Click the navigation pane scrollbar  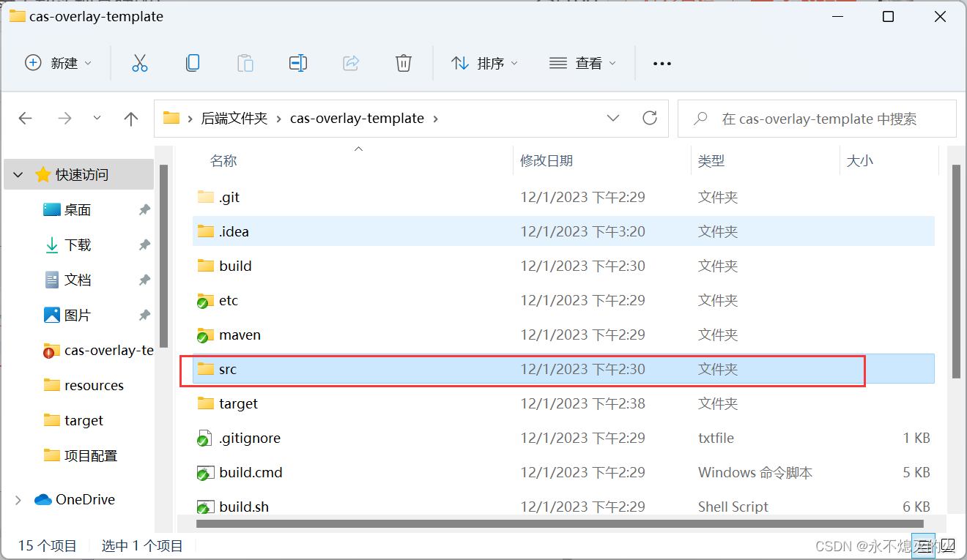(164, 256)
